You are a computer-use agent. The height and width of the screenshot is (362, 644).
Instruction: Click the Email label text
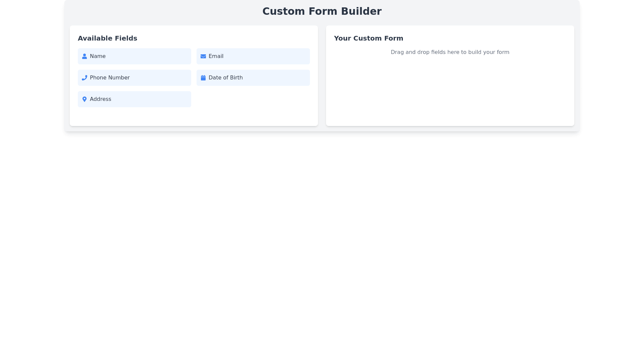tap(216, 56)
